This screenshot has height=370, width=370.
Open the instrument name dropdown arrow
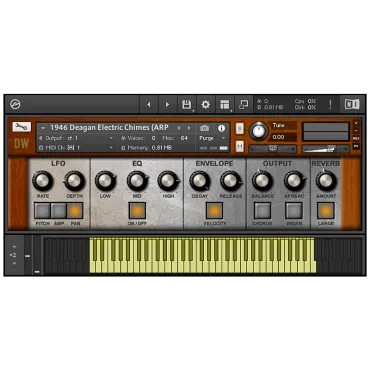pyautogui.click(x=43, y=128)
